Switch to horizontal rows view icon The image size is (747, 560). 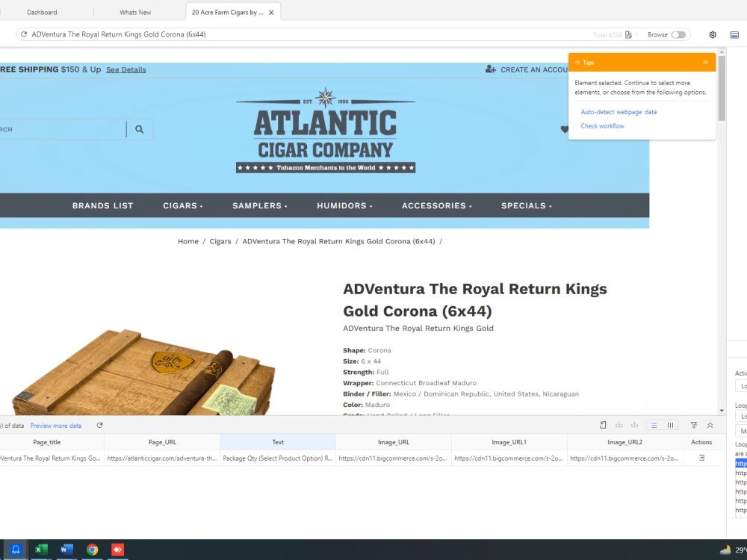click(654, 426)
